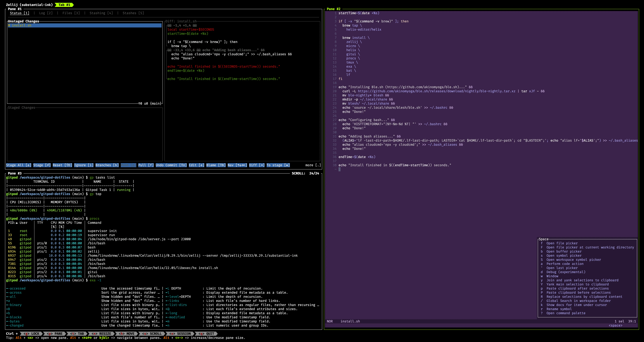This screenshot has width=644, height=342.
Task: Choose 'Open last picker' in Helix menu
Action: [559, 268]
